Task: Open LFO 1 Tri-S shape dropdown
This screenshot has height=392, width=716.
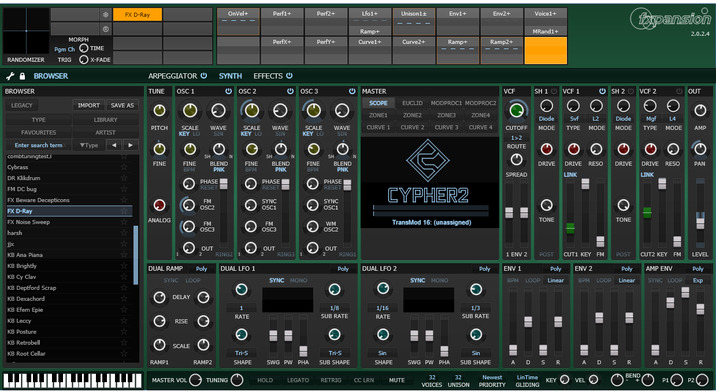Action: [242, 353]
